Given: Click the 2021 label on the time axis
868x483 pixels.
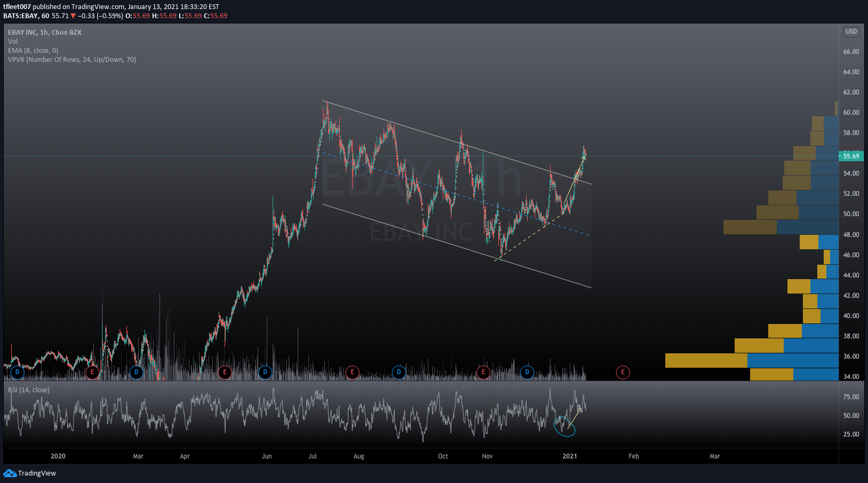Looking at the screenshot, I should [x=570, y=456].
